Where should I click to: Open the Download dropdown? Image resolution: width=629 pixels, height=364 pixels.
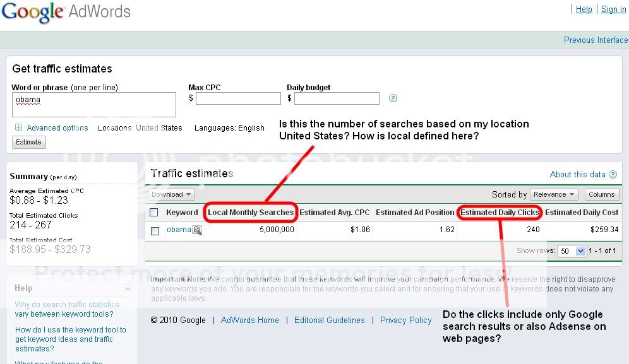(x=171, y=194)
